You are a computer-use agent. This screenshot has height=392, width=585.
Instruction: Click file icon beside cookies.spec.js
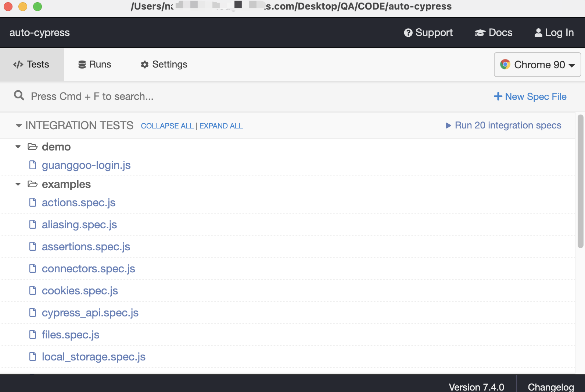tap(33, 291)
